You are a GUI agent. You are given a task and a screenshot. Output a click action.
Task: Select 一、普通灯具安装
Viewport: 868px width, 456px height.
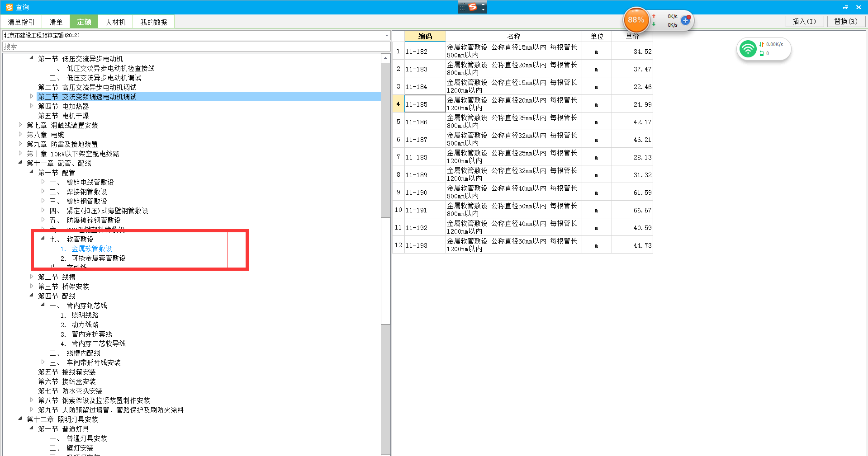point(78,438)
